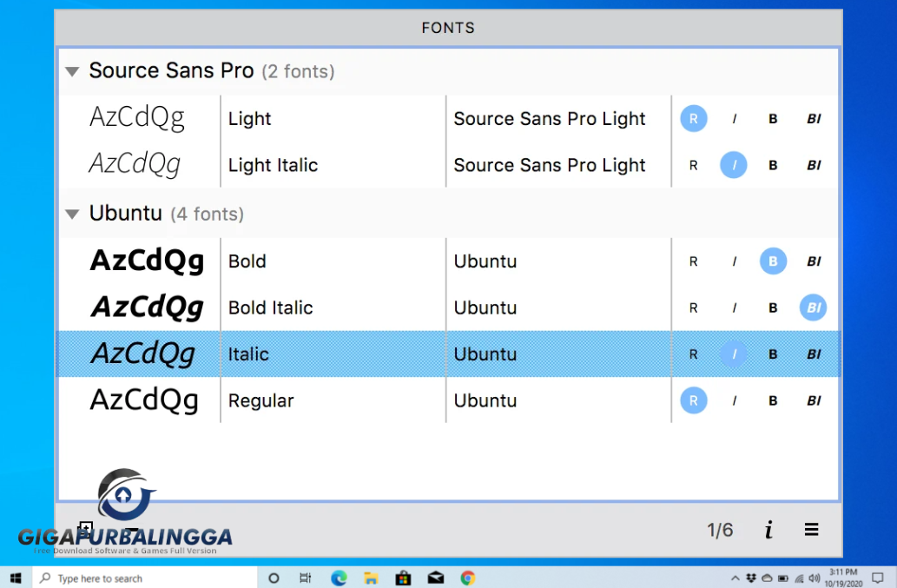
Task: Set R style on Ubuntu Bold row
Action: point(693,261)
